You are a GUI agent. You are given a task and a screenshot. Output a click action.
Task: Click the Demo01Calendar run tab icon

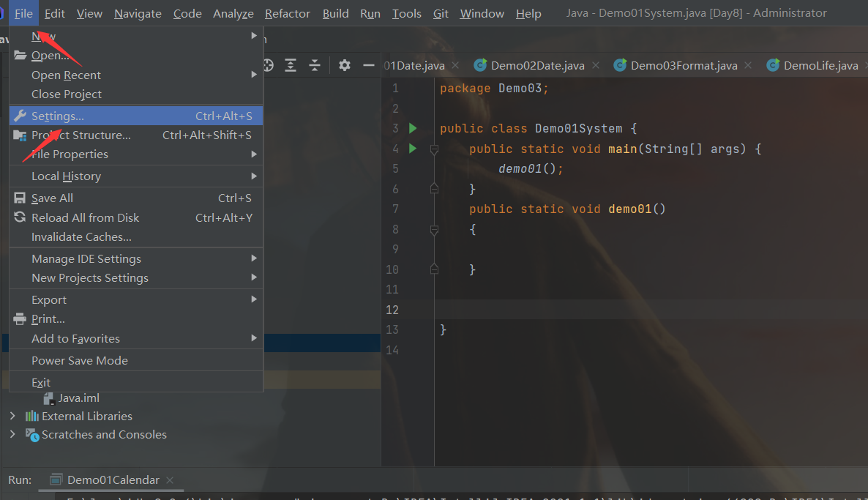(56, 480)
